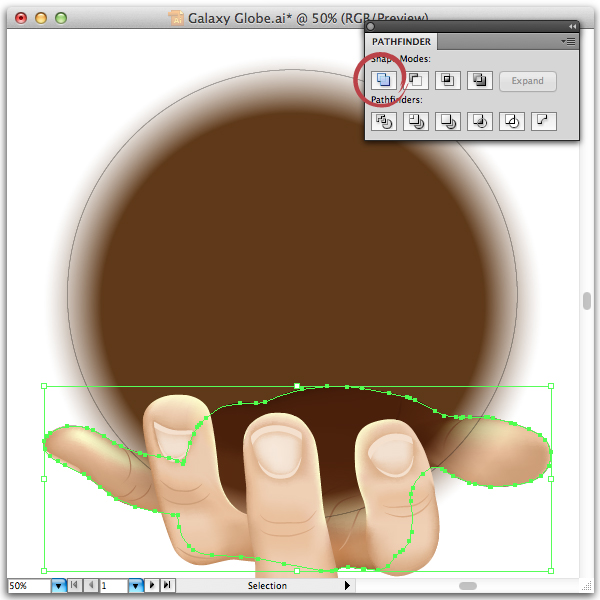This screenshot has height=600, width=600.
Task: Click the top-right bounding box handle
Action: (551, 386)
